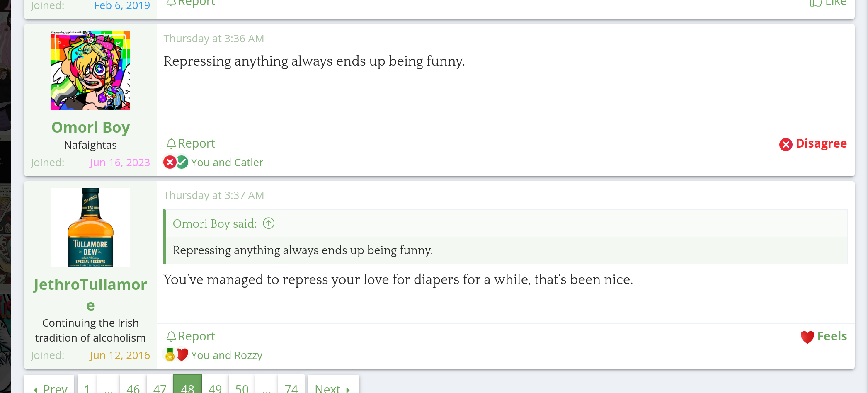The width and height of the screenshot is (868, 393).
Task: Click the bell icon on Omori Boy's Report
Action: 171,143
